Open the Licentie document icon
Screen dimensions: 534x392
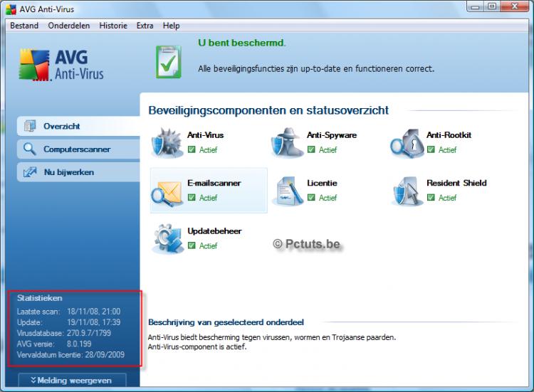click(x=288, y=191)
